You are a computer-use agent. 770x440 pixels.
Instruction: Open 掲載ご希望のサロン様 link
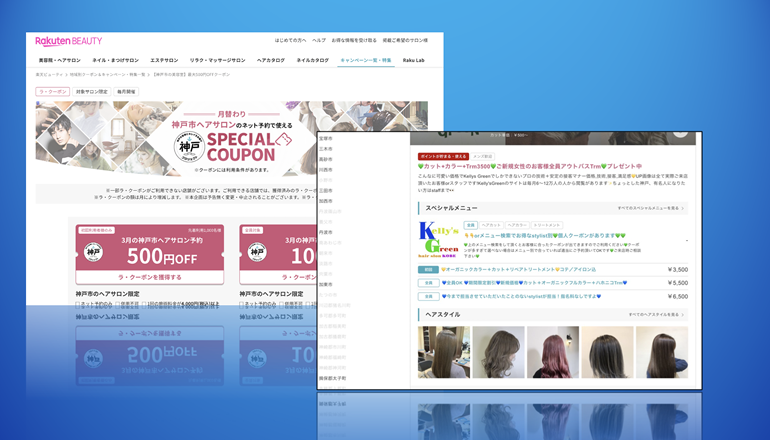405,40
